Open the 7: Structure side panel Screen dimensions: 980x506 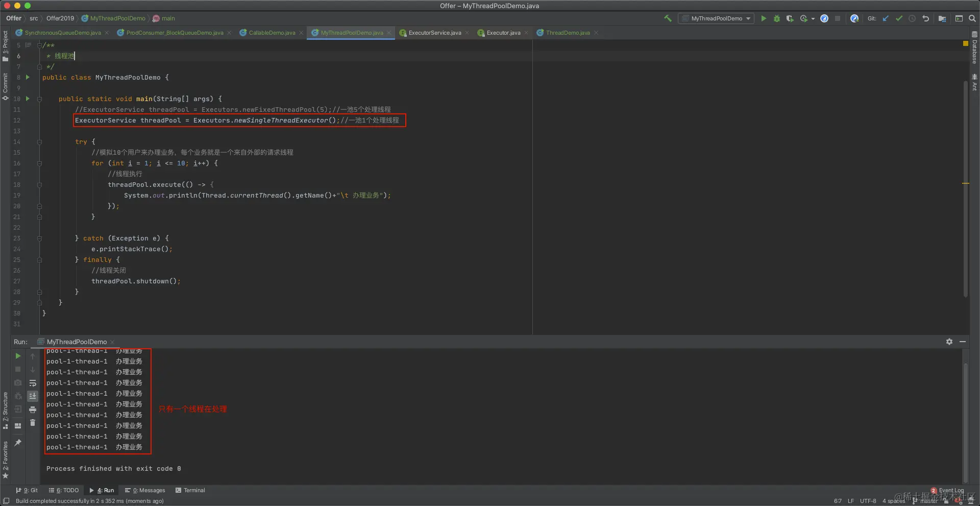click(x=5, y=410)
